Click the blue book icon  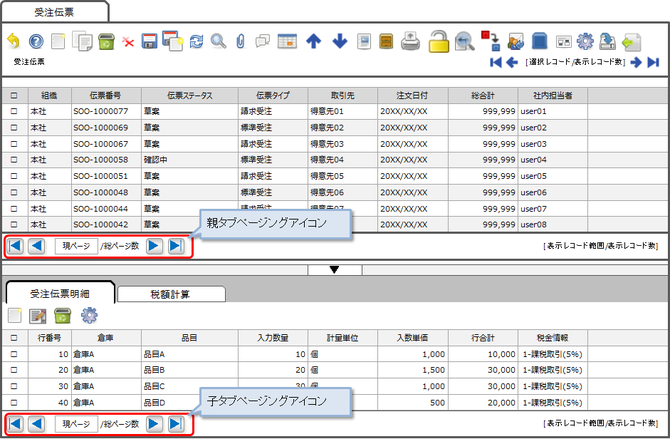tap(540, 41)
